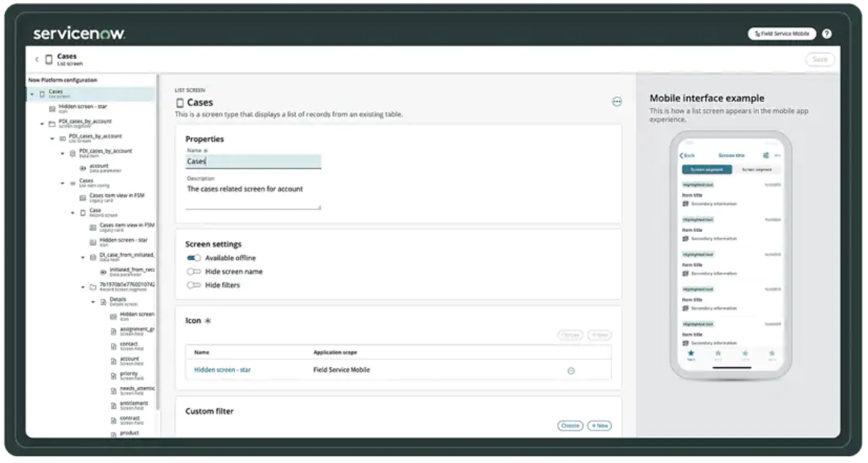Image resolution: width=868 pixels, height=463 pixels.
Task: Collapse the root Cases list screen node
Action: point(32,94)
